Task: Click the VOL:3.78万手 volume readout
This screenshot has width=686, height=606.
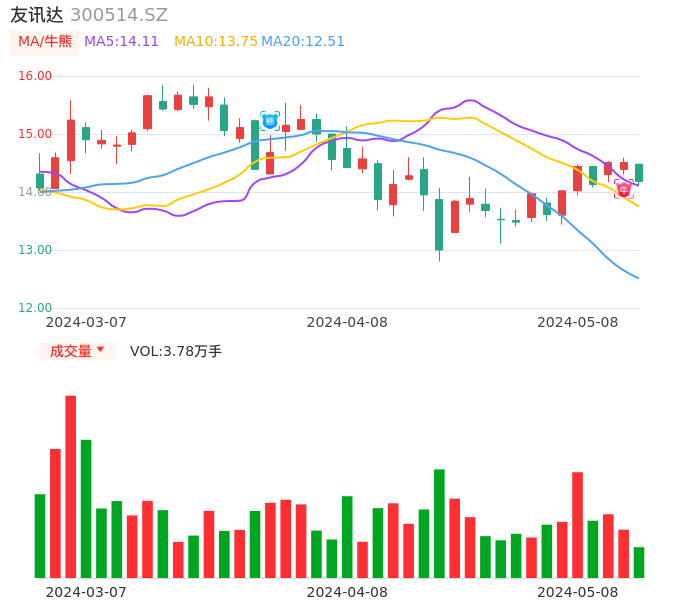Action: (176, 351)
